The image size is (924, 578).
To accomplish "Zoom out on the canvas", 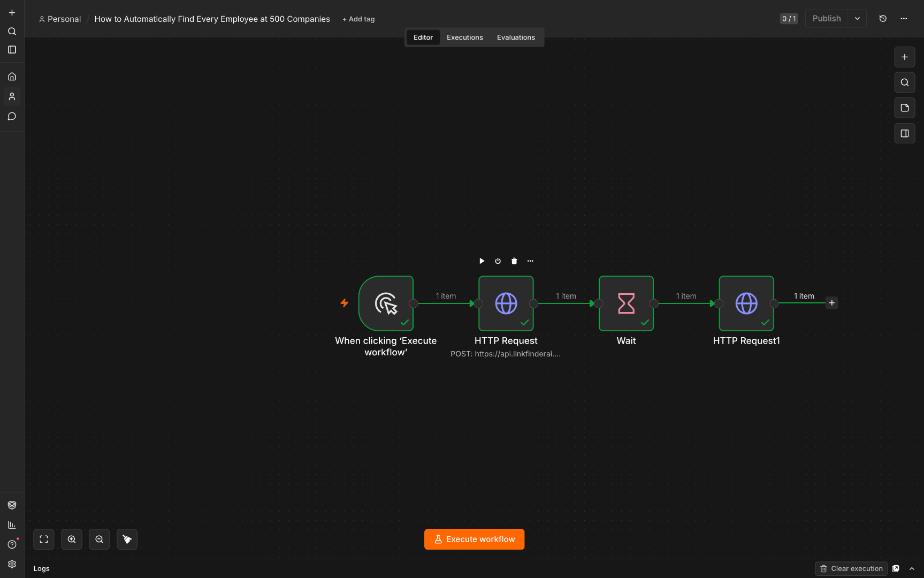I will click(100, 539).
